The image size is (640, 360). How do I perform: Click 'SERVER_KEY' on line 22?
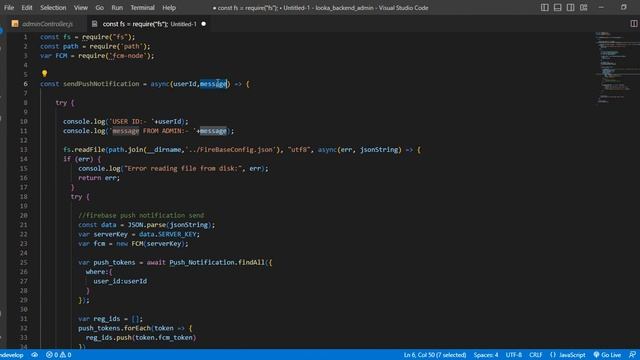coord(177,234)
